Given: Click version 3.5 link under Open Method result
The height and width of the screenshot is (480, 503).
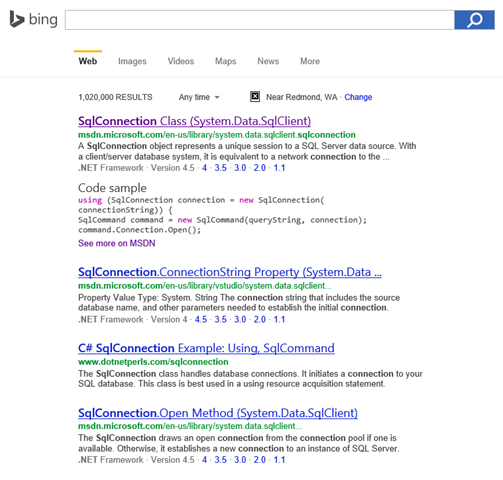Looking at the screenshot, I should click(x=220, y=460).
